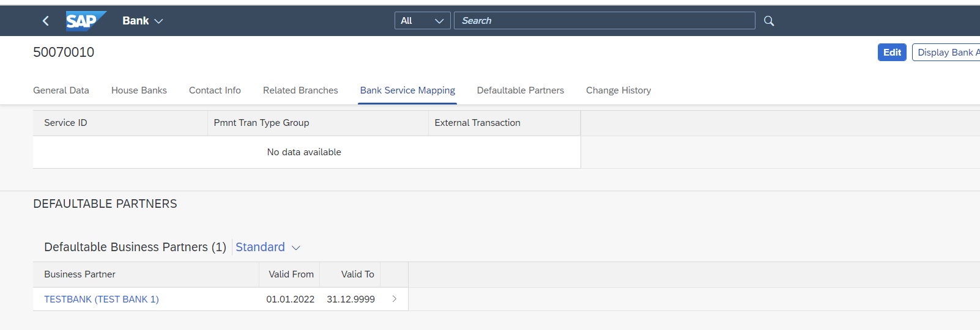The width and height of the screenshot is (980, 330).
Task: Select the Bank Service Mapping tab
Action: [407, 90]
